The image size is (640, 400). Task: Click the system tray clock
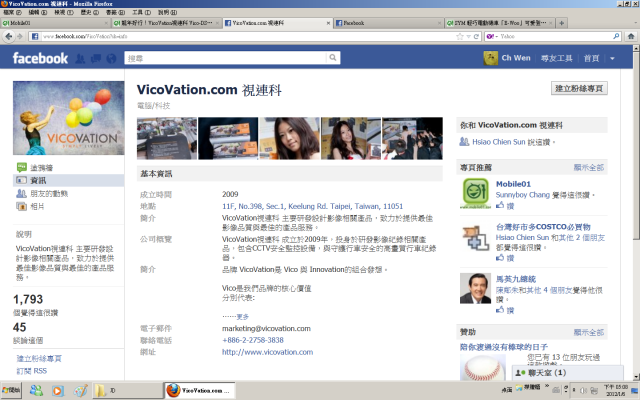pyautogui.click(x=616, y=391)
